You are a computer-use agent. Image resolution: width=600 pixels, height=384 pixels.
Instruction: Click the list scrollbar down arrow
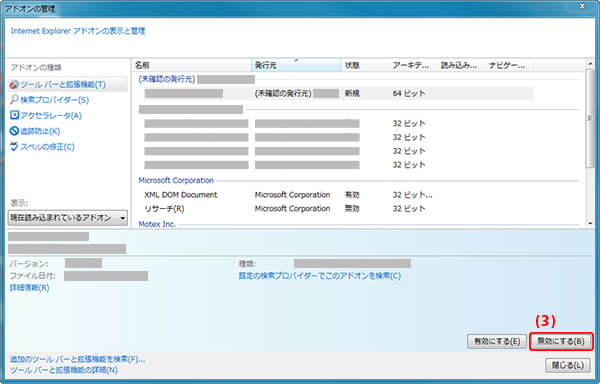(590, 223)
